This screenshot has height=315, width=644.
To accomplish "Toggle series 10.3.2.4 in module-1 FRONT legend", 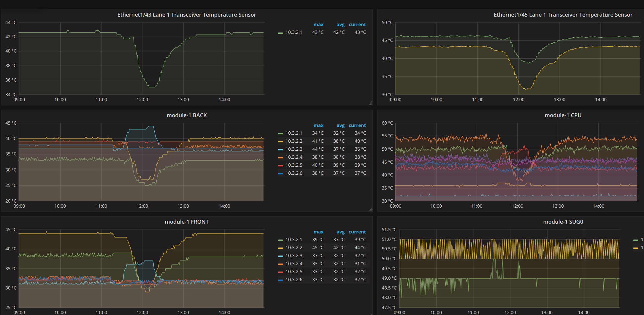I will click(x=294, y=264).
